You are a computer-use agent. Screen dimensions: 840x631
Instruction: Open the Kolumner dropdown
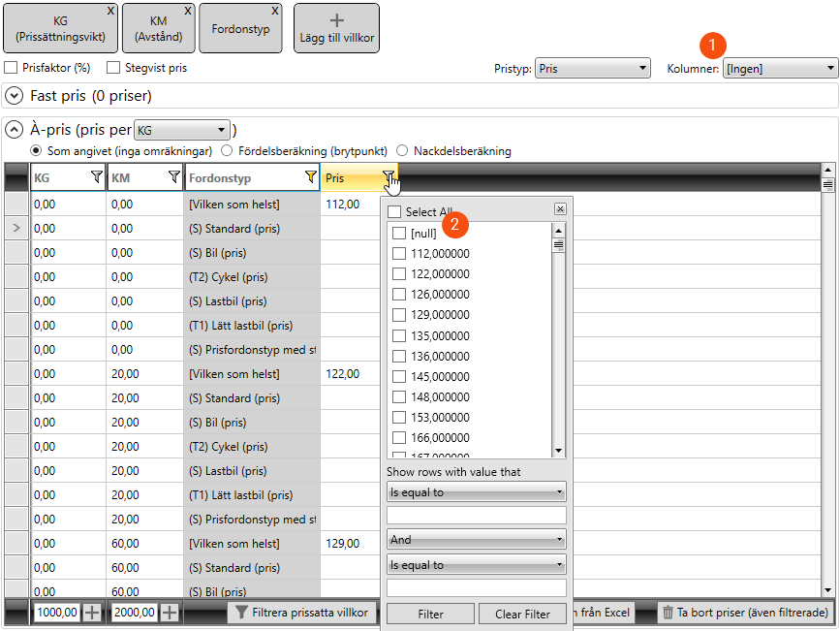[780, 69]
